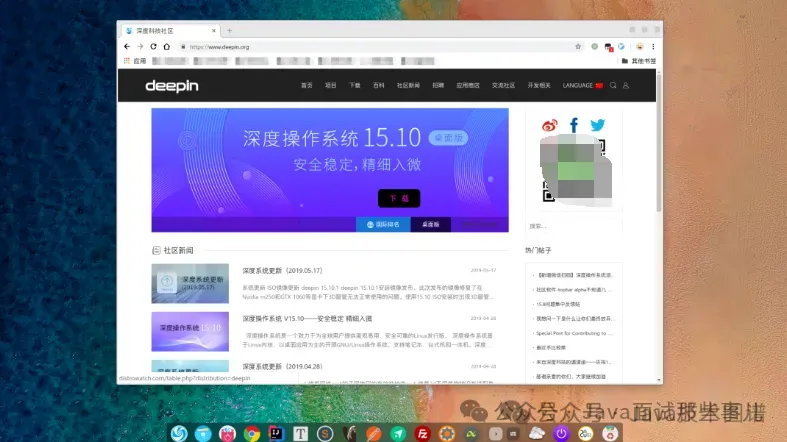Screen dimensions: 787x442
Task: Bookmark this page with the star icon
Action: 578,47
